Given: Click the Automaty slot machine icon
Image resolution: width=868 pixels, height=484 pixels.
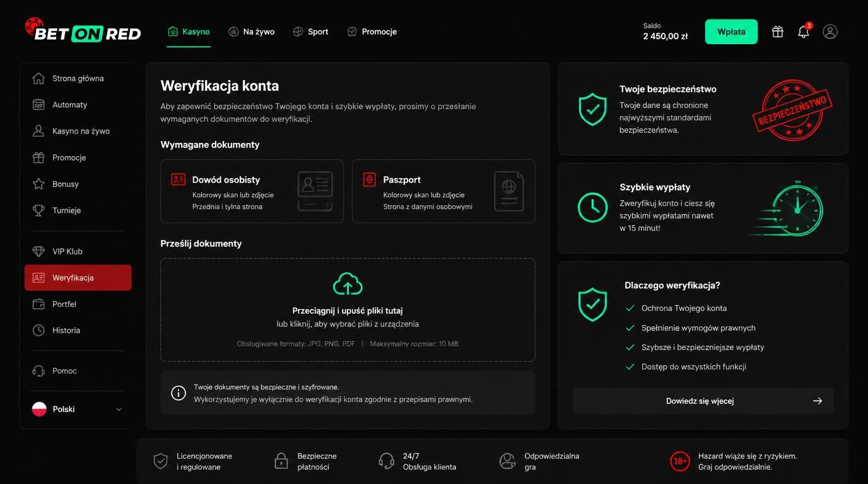Looking at the screenshot, I should (38, 105).
